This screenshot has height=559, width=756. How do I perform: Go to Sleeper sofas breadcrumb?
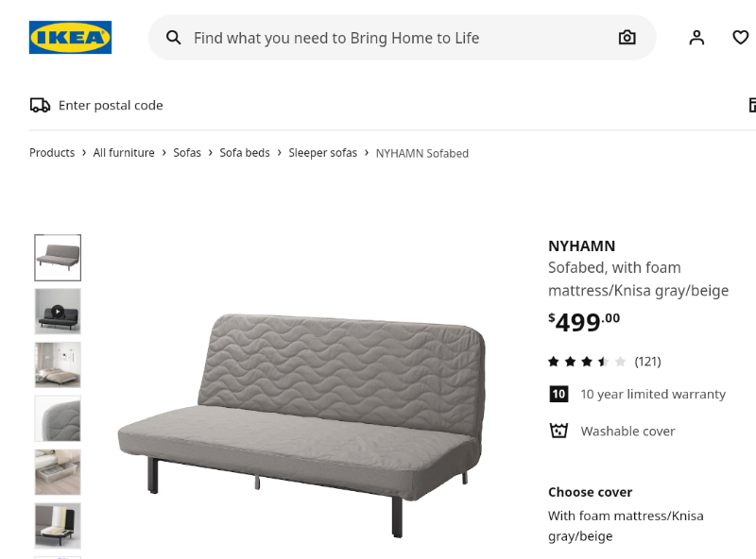point(323,153)
